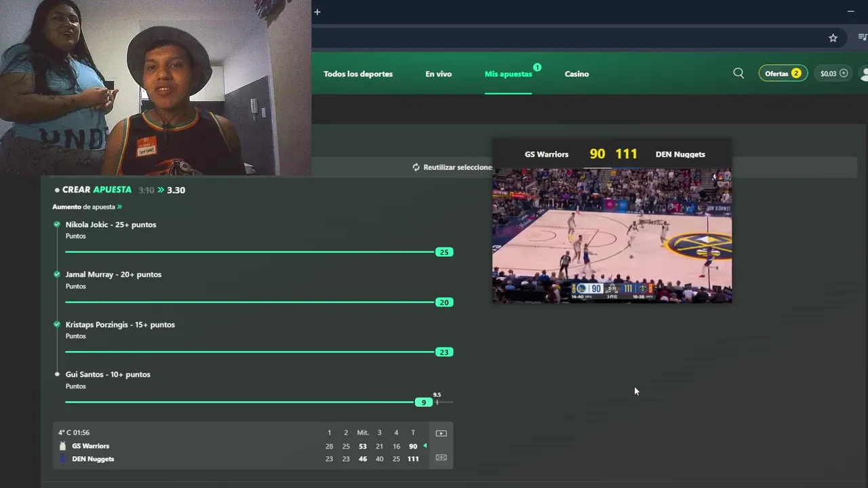Bookmark this page with the star icon
This screenshot has width=868, height=488.
833,38
